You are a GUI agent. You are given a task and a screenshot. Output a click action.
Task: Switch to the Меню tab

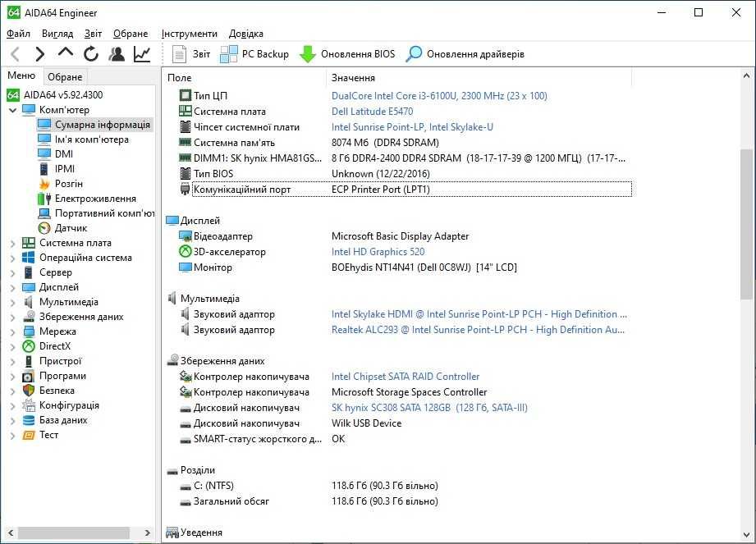click(21, 75)
